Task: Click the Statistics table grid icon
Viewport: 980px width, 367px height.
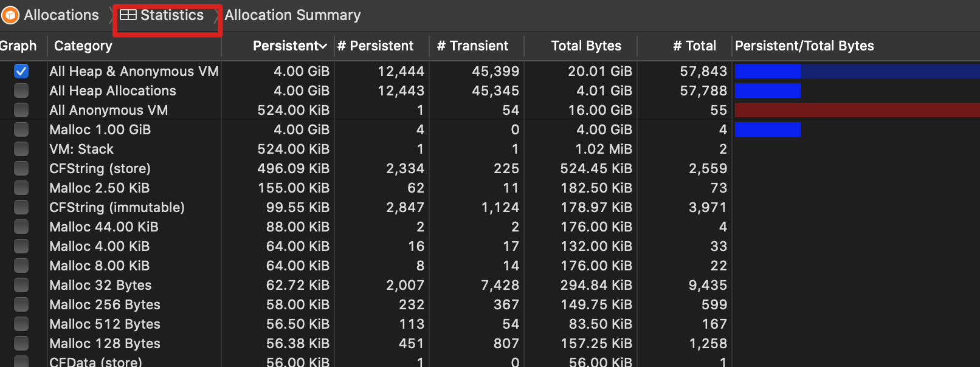Action: [128, 15]
